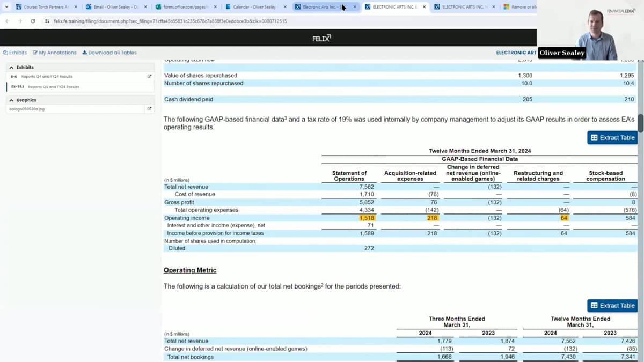644x362 pixels.
Task: Click the Acquisition-related expenses column header
Action: pos(410,176)
